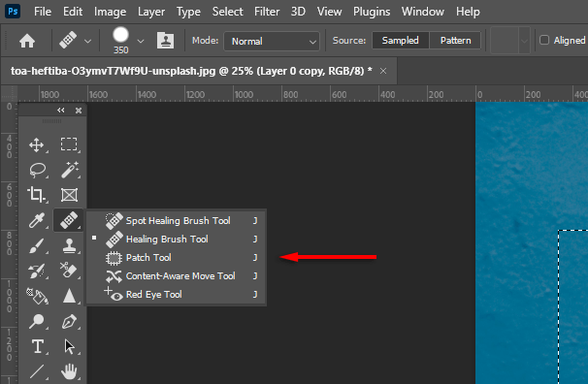Screen dimensions: 588x384
Task: Set Source to Pattern
Action: pos(455,40)
